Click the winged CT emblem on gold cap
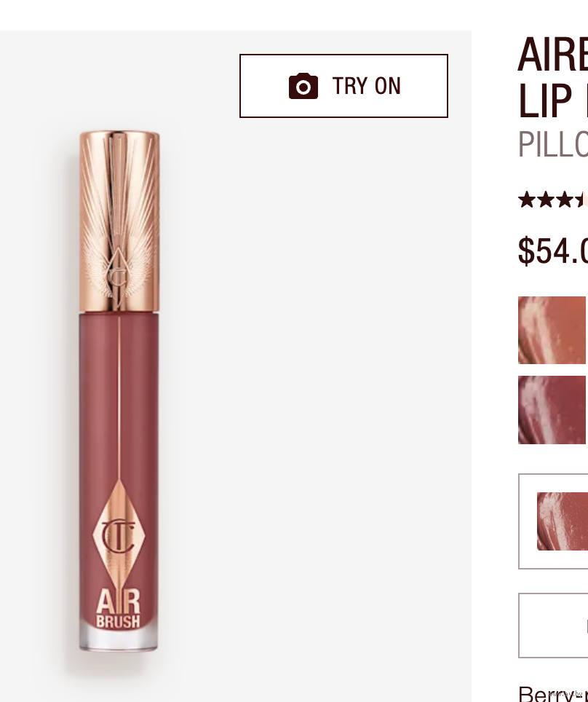Viewport: 588px width, 702px height. (118, 273)
